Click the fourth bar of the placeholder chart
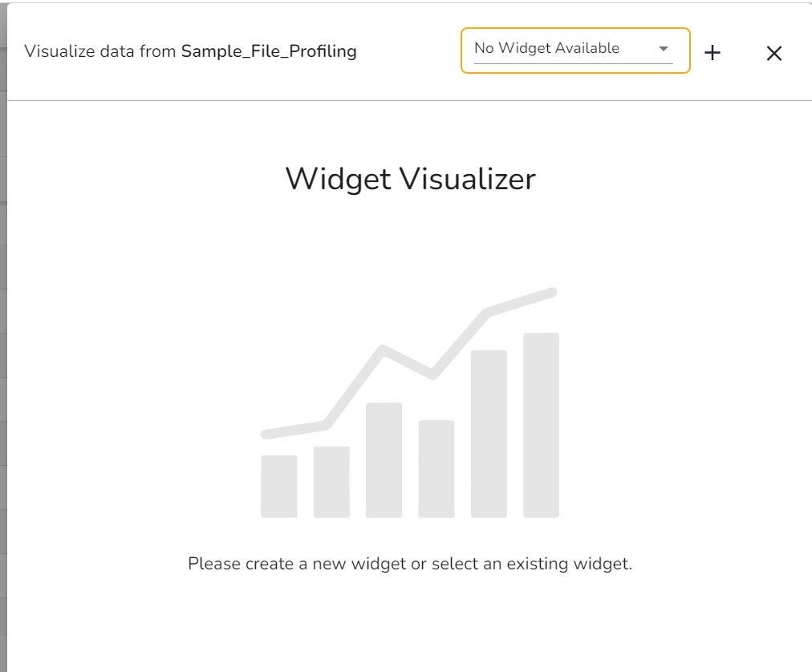The image size is (812, 672). 436,468
